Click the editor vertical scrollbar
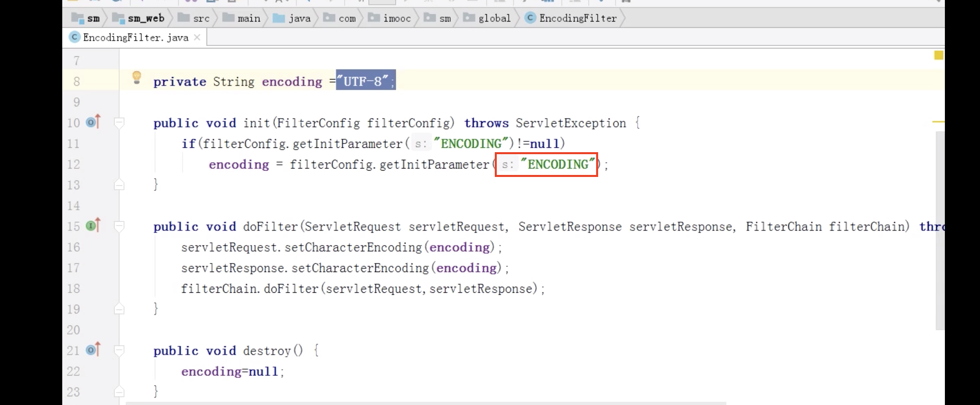Image resolution: width=980 pixels, height=405 pixels. [x=940, y=230]
